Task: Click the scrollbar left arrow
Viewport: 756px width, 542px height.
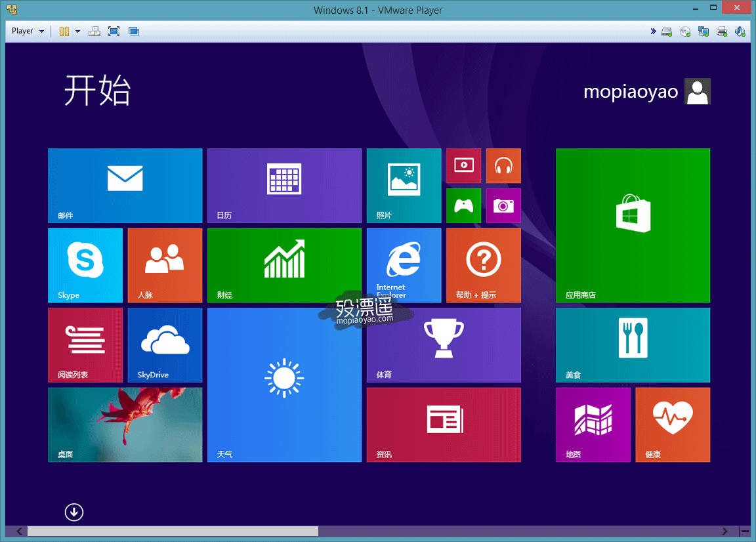Action: pos(19,531)
